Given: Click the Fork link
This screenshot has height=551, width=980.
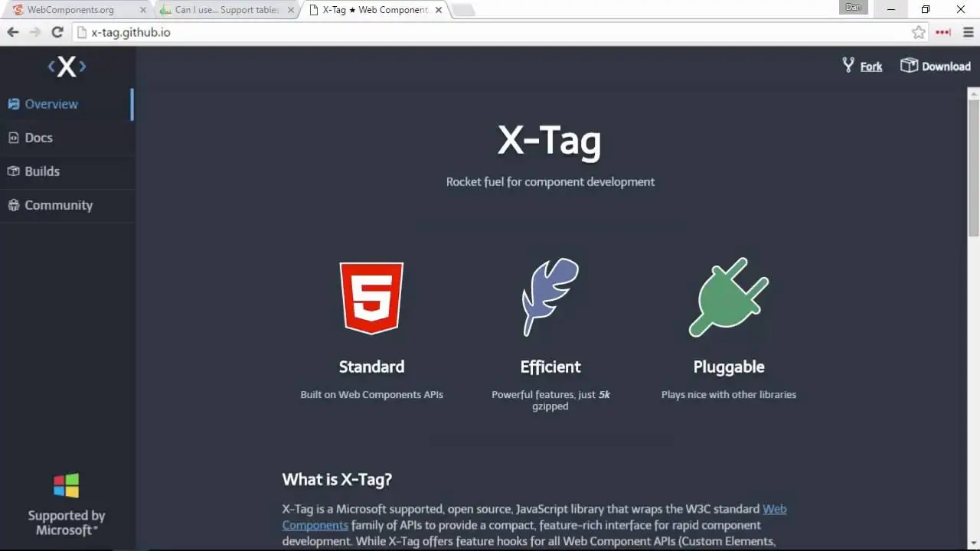Looking at the screenshot, I should pos(871,67).
